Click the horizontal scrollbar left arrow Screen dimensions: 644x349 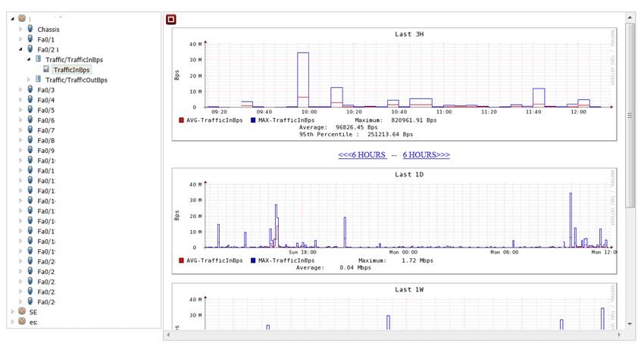167,335
